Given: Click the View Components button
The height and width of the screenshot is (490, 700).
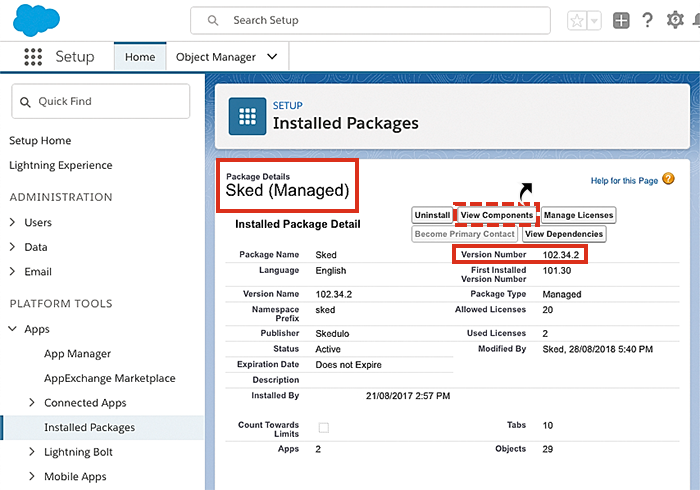Looking at the screenshot, I should point(496,215).
